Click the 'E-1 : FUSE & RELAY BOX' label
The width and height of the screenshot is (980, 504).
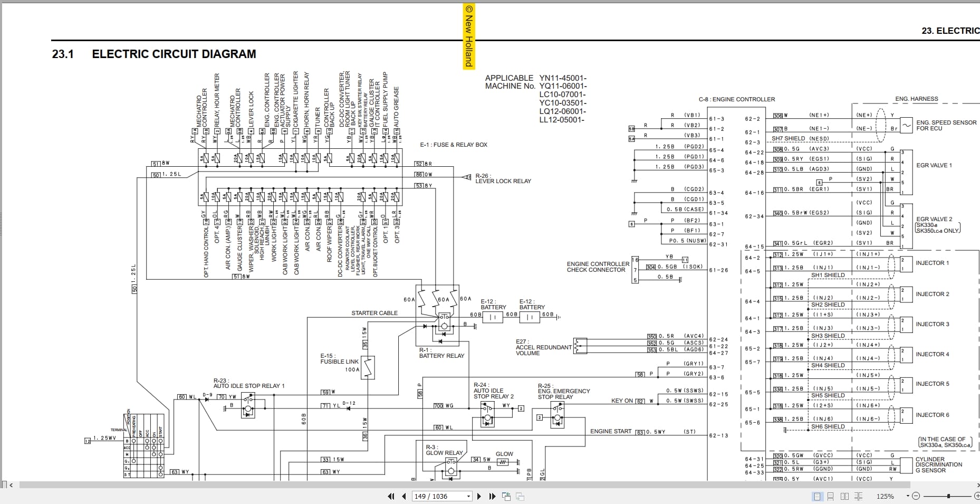[x=454, y=145]
